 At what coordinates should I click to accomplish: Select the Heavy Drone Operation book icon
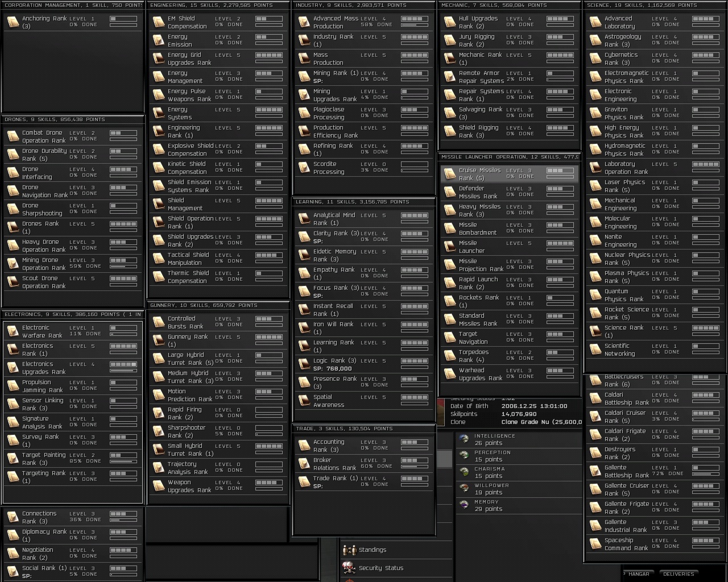13,246
